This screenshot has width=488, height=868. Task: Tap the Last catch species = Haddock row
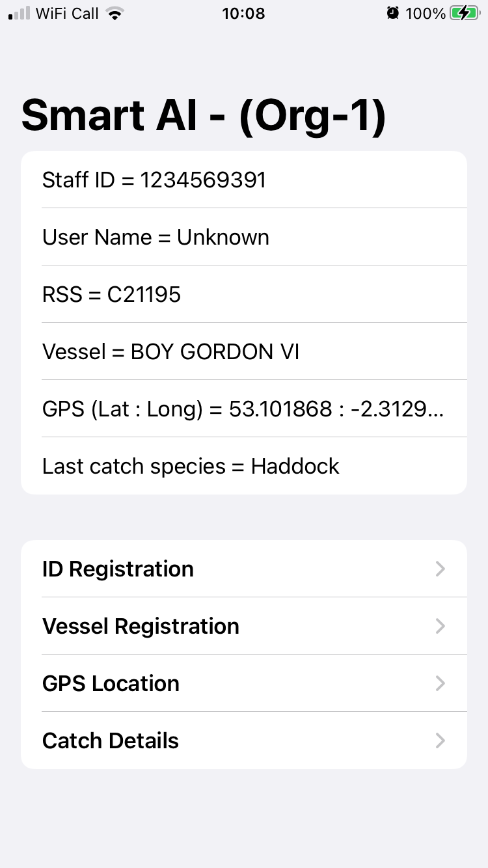coord(244,466)
